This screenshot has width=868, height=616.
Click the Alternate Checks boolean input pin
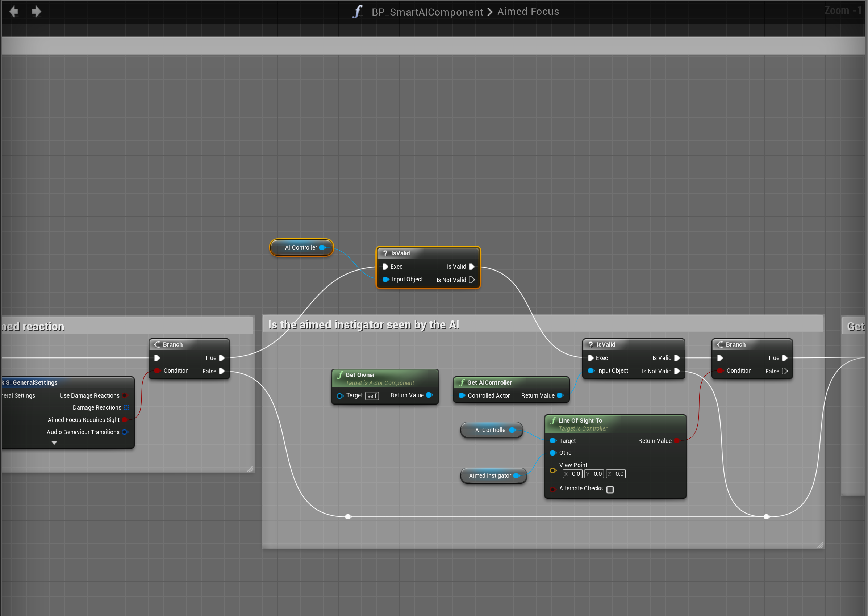[x=553, y=489]
